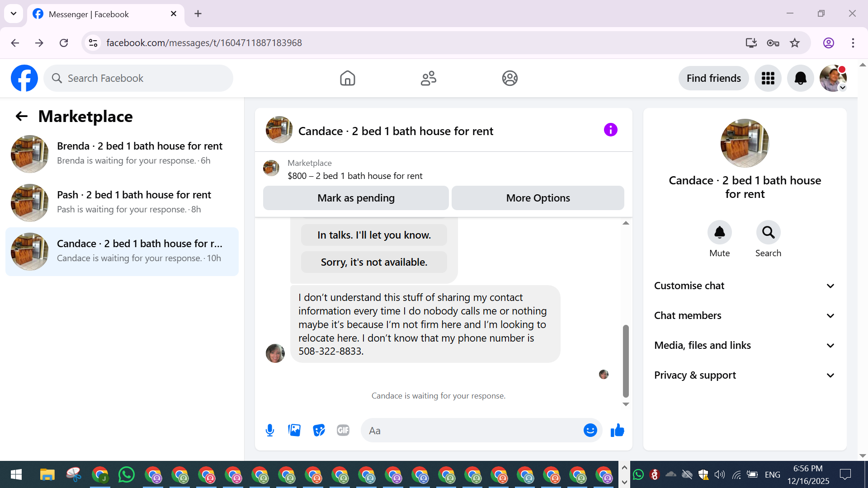Open File Explorer from the taskbar
Screen dimensions: 868x488
click(x=47, y=475)
